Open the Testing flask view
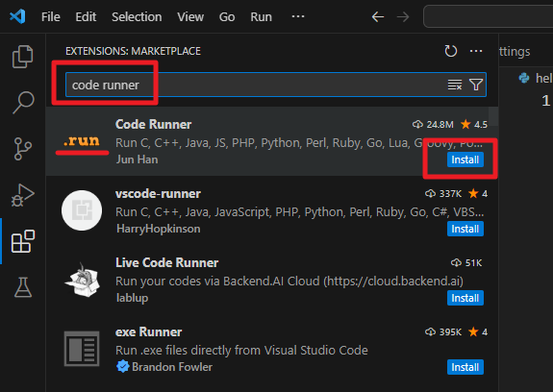Screen dimensions: 553x392 click(x=23, y=287)
